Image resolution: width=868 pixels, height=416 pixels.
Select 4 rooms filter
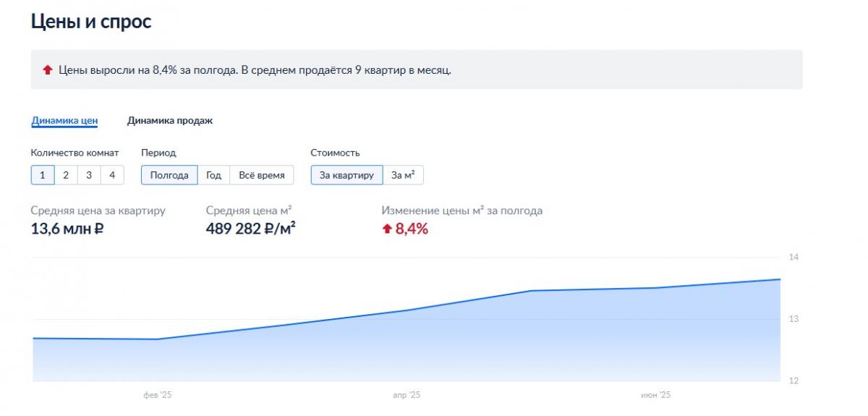pyautogui.click(x=112, y=175)
